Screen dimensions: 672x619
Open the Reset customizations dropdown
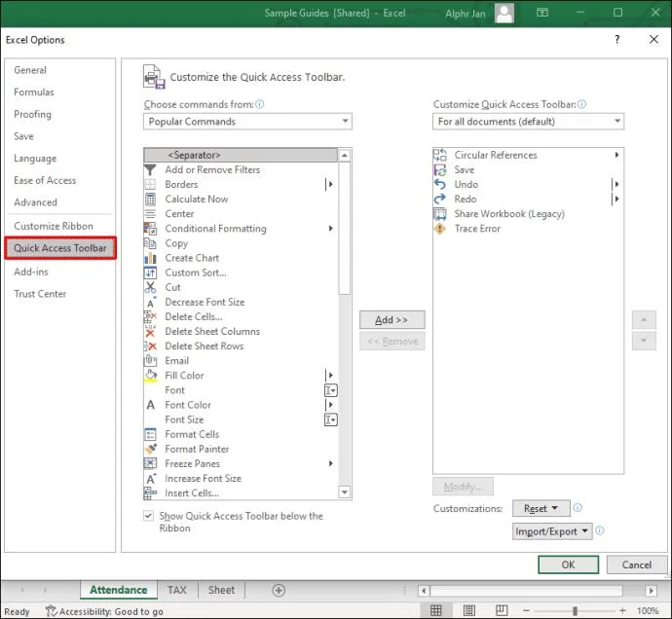[x=541, y=508]
